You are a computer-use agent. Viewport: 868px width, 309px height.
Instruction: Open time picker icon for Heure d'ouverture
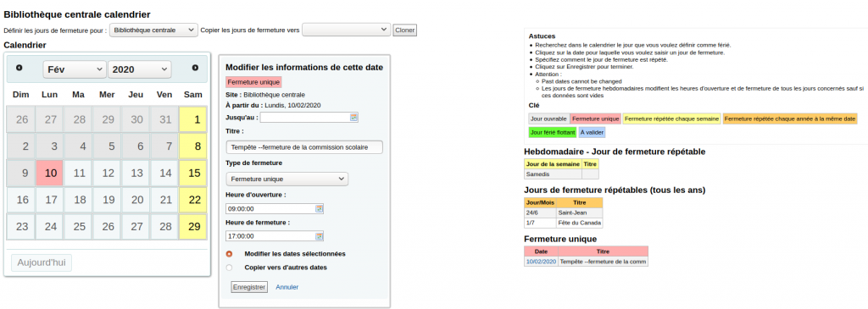(x=319, y=209)
